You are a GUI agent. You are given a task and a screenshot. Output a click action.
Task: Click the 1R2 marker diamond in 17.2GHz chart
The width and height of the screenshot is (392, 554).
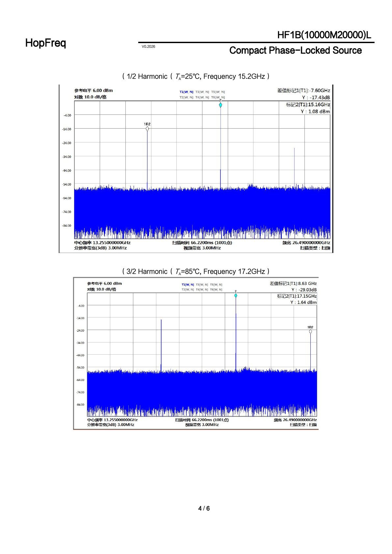(x=310, y=331)
